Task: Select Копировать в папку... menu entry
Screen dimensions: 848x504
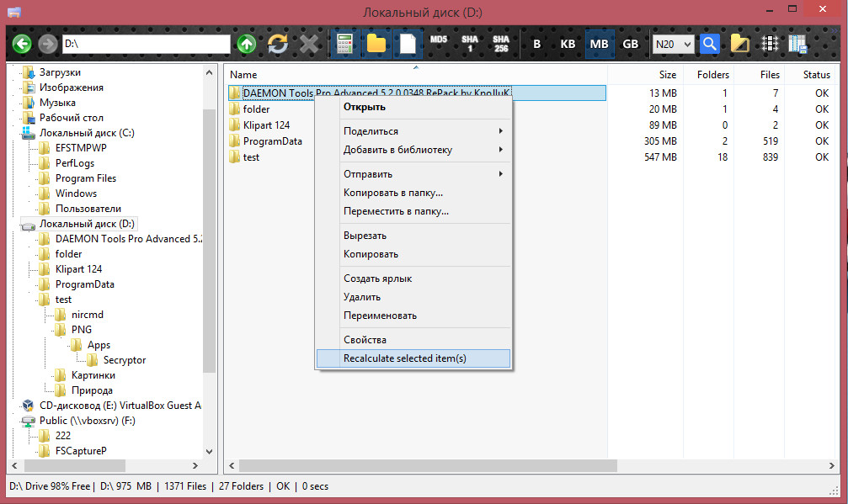Action: pyautogui.click(x=413, y=193)
